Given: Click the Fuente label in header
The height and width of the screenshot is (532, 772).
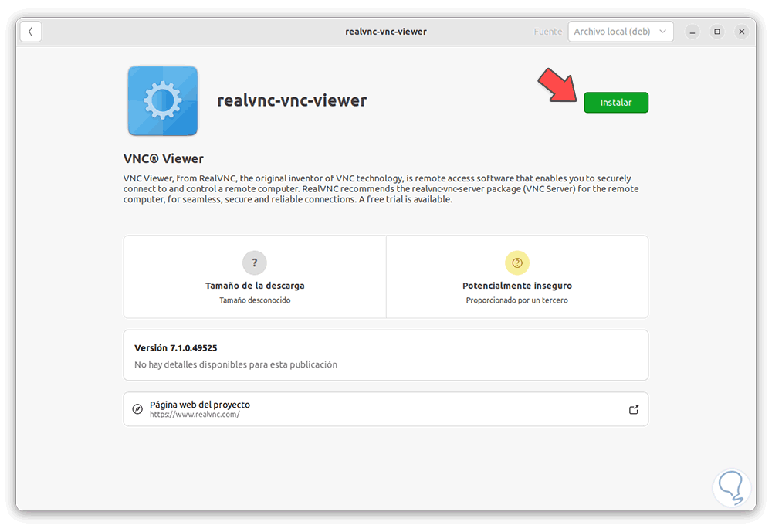Looking at the screenshot, I should [x=547, y=32].
